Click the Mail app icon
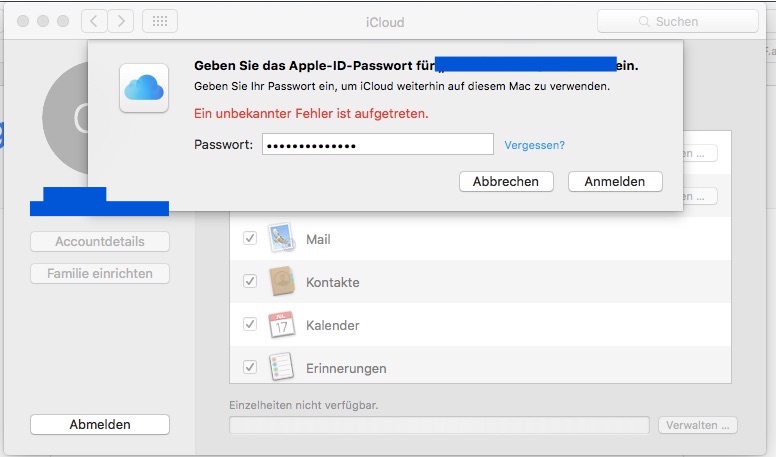The width and height of the screenshot is (776, 457). [x=281, y=239]
